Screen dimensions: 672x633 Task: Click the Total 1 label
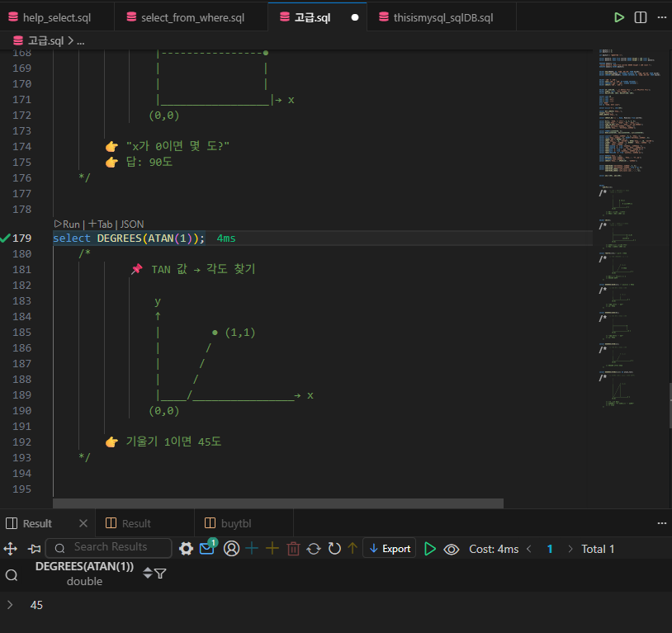pos(598,549)
